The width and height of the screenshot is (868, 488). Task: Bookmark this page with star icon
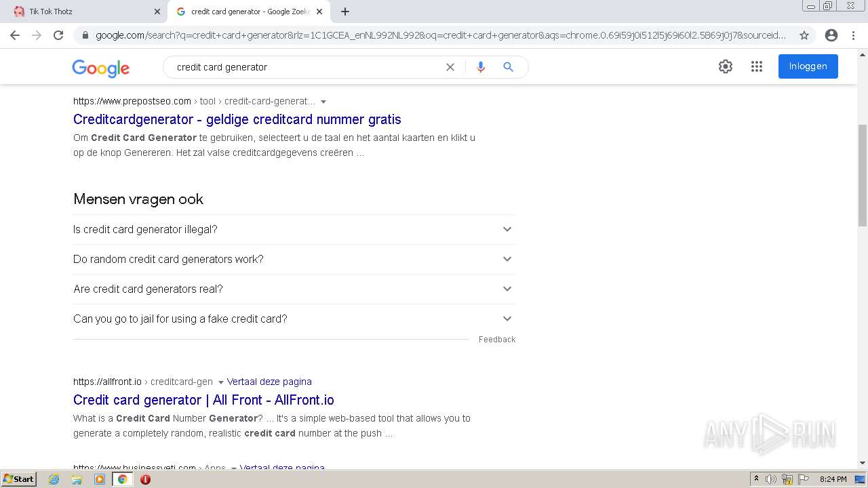[804, 35]
